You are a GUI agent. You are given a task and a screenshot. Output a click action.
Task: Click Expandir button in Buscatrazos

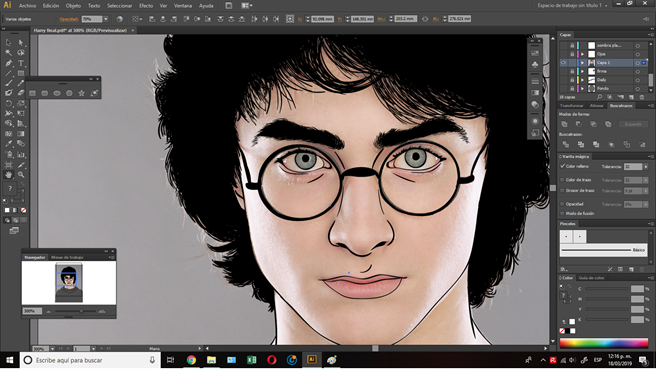point(633,124)
